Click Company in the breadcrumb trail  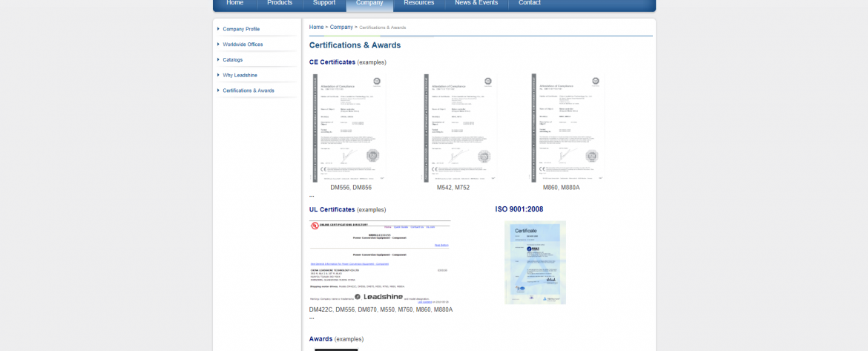tap(341, 27)
